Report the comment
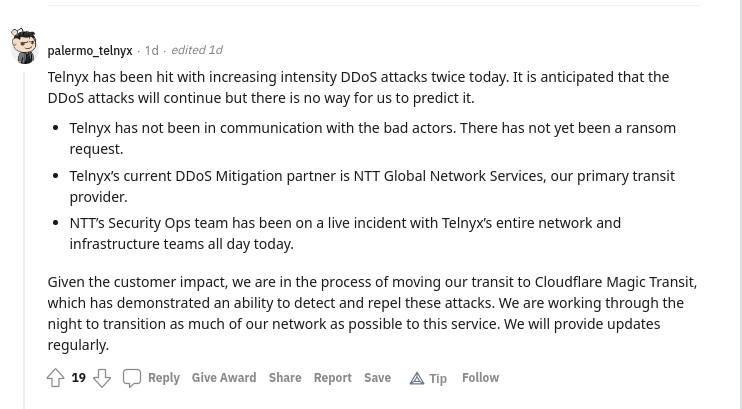The height and width of the screenshot is (409, 742). pos(332,378)
